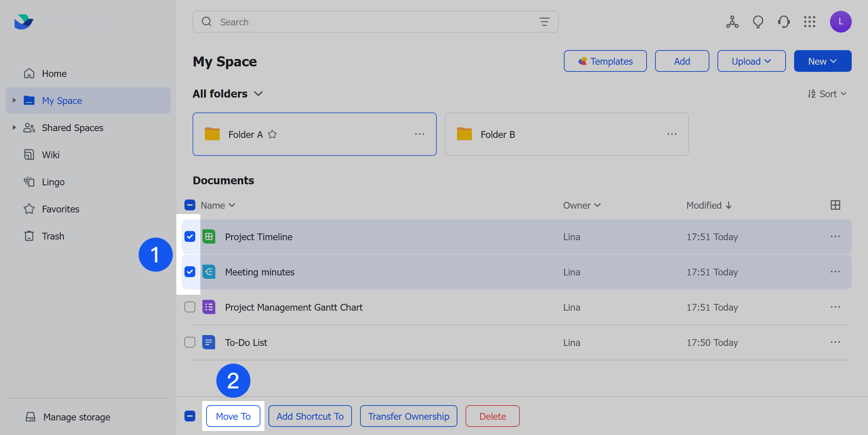This screenshot has width=868, height=435.
Task: Star Folder A as favorite
Action: click(x=272, y=134)
